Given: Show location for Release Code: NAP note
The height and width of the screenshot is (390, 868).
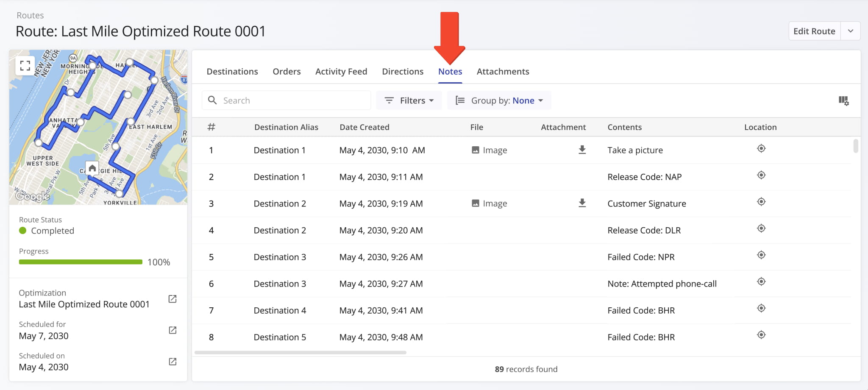Looking at the screenshot, I should pos(761,175).
